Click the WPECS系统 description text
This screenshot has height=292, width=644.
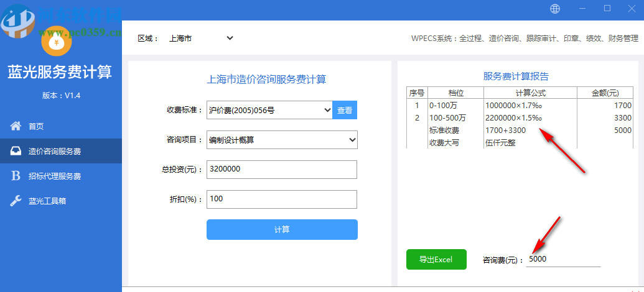click(x=525, y=39)
